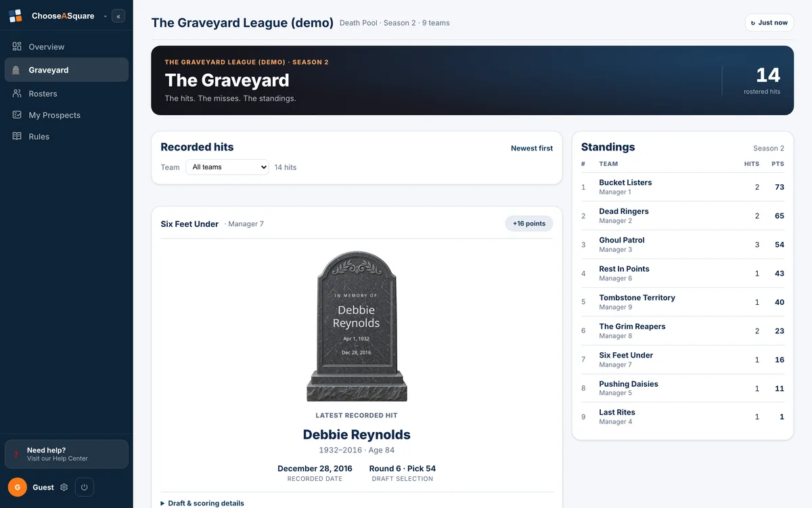The height and width of the screenshot is (508, 812).
Task: Click the Season 2 label in Standings
Action: click(x=769, y=148)
